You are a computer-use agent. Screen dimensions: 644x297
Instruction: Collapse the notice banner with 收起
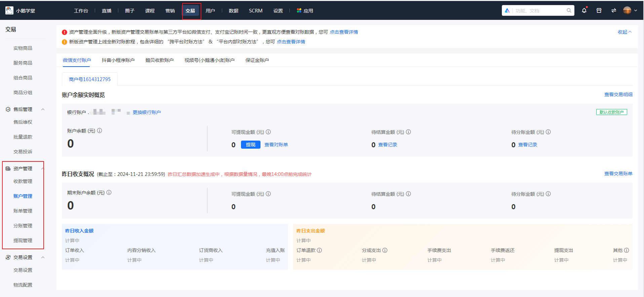click(x=625, y=32)
